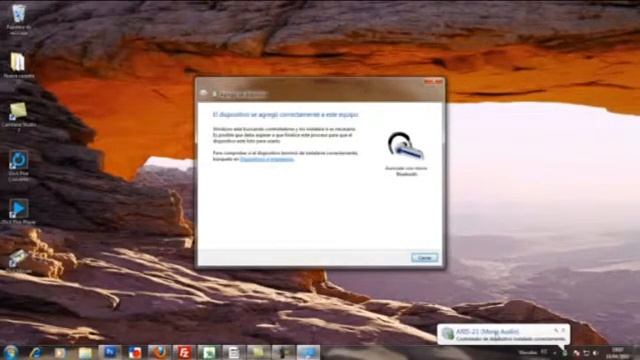Click the device added successfully heading
Image resolution: width=640 pixels, height=360 pixels.
[286, 115]
